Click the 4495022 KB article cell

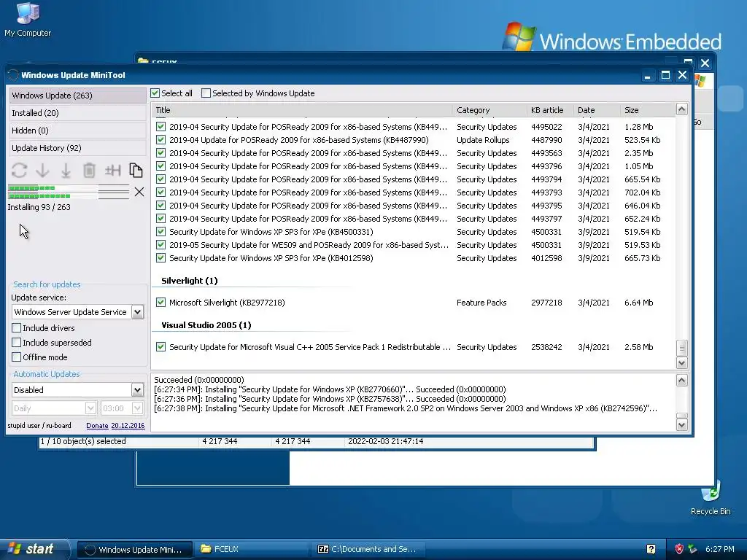(x=546, y=127)
